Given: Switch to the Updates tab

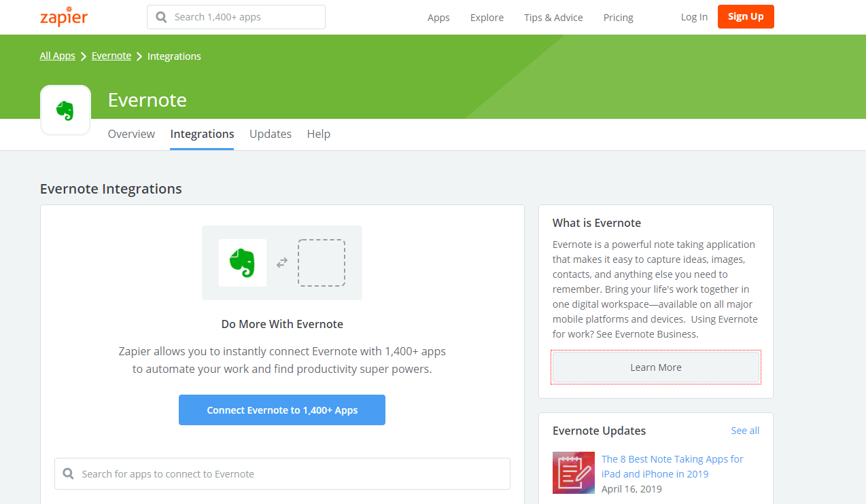Looking at the screenshot, I should (x=271, y=134).
